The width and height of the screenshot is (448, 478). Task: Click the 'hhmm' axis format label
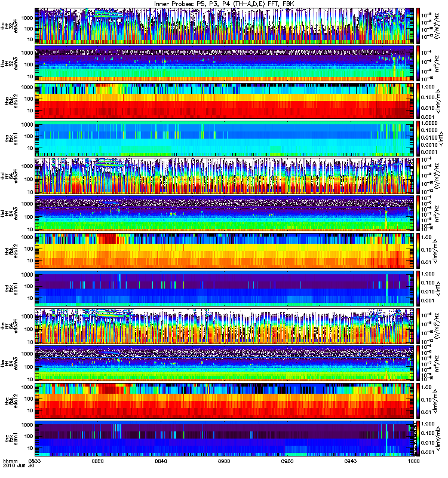10,461
